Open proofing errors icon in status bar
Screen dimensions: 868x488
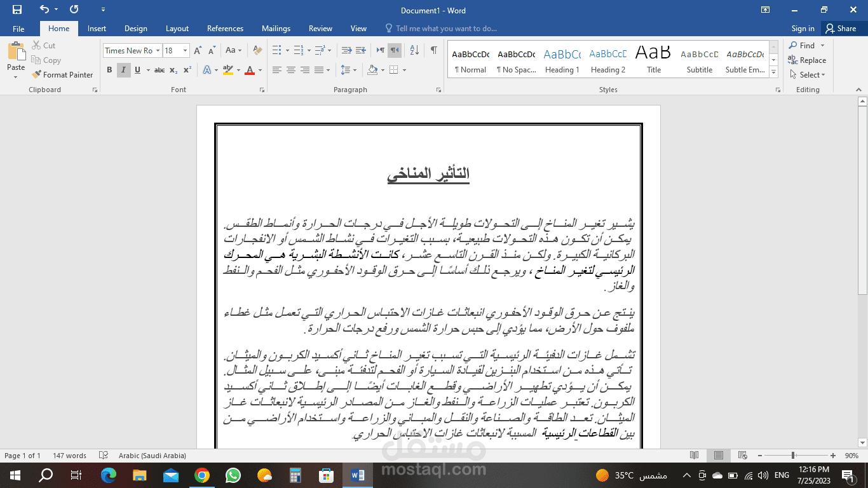pos(104,456)
